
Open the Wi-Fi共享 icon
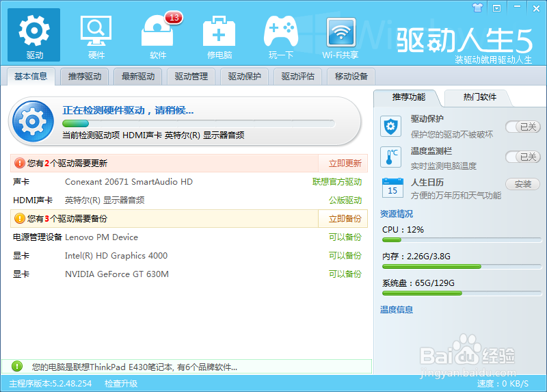[341, 38]
